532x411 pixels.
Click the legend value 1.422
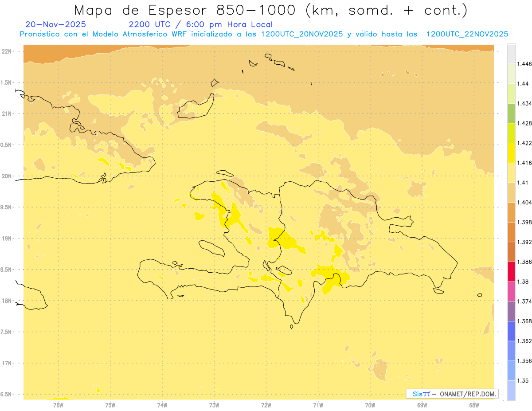(x=524, y=143)
